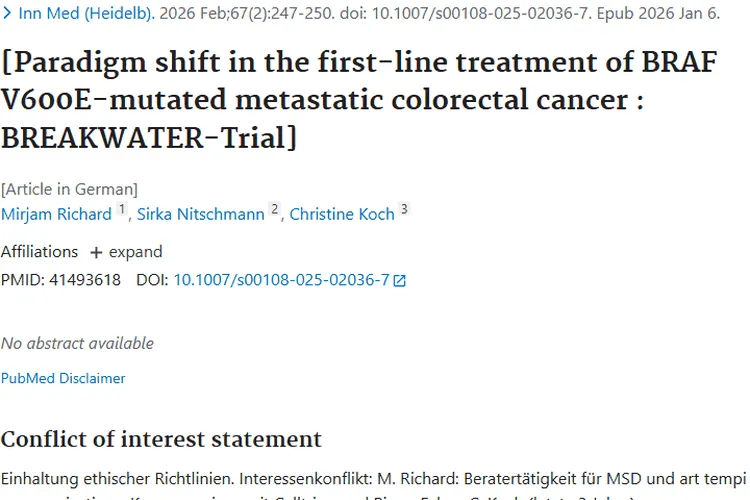Click the Conflict of interest statement heading
This screenshot has width=750, height=500.
tap(161, 439)
